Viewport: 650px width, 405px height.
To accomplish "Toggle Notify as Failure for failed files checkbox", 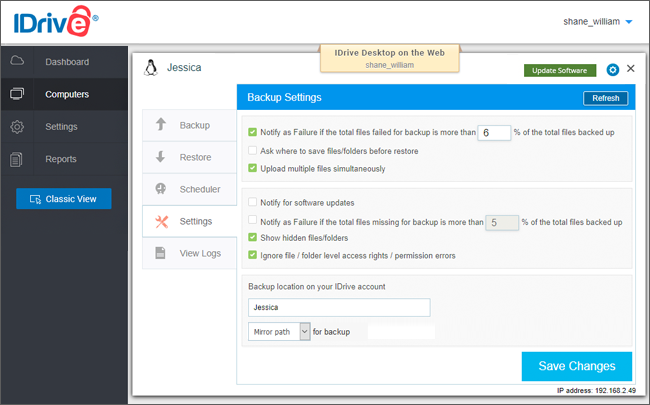I will 252,132.
